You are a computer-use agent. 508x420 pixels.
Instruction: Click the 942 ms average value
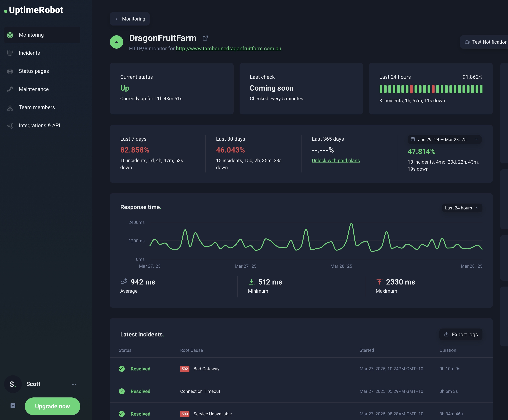[x=143, y=282]
